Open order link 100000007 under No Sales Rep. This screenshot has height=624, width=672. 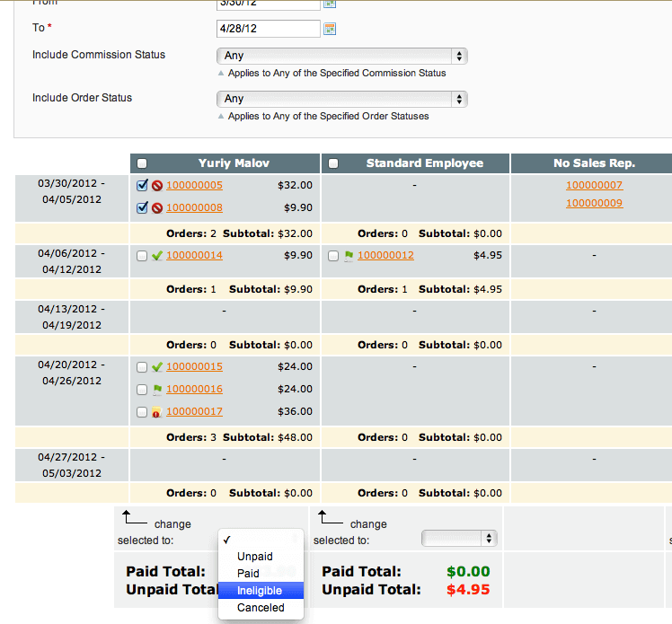coord(594,186)
